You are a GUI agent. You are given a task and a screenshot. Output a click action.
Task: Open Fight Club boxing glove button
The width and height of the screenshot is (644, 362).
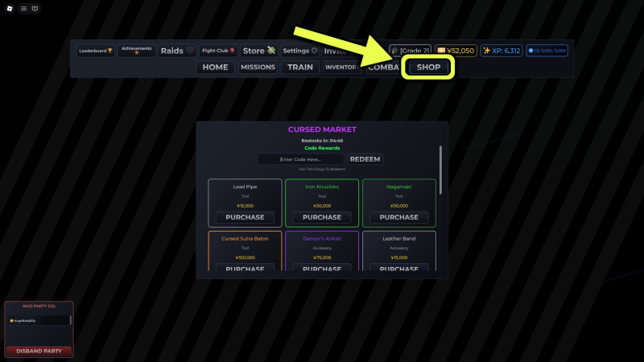coord(218,51)
